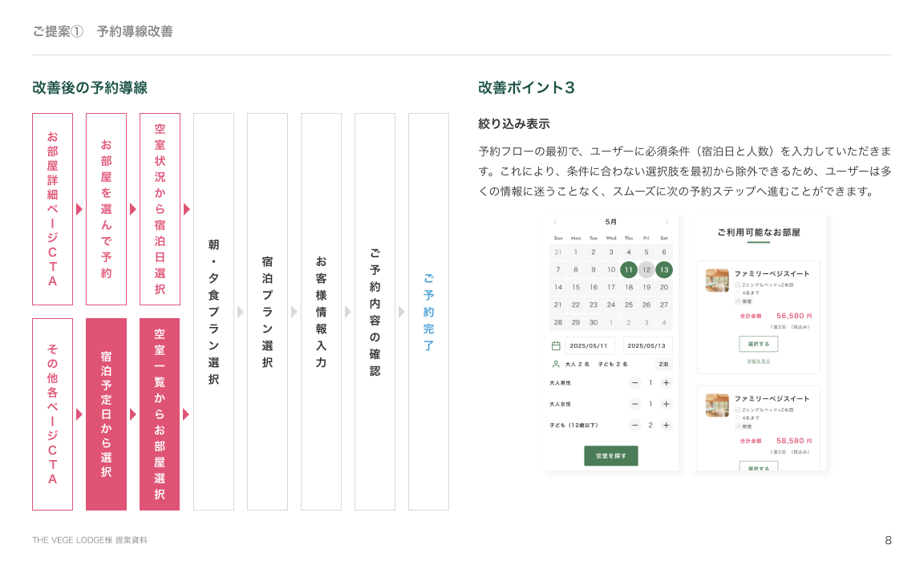Image resolution: width=924 pixels, height=561 pixels.
Task: Increase the 大人女性 count with plus
Action: 666,404
